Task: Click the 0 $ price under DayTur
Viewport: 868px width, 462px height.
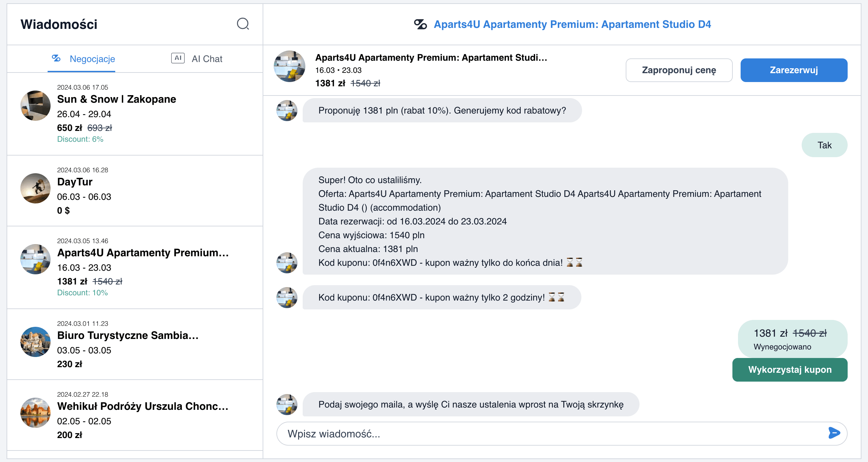Action: pos(63,210)
